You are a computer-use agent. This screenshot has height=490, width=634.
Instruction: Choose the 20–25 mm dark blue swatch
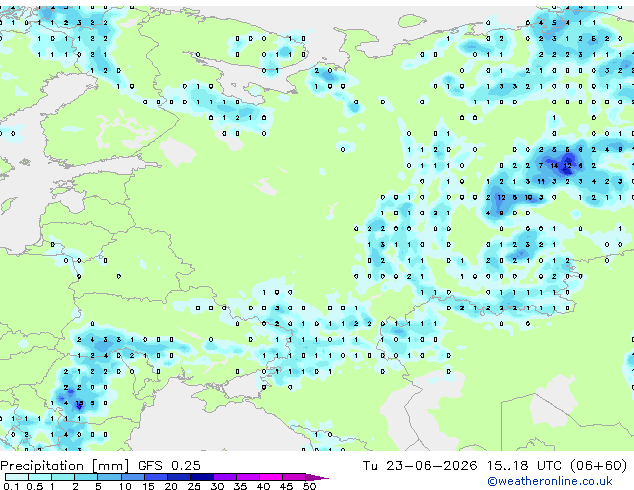click(179, 477)
